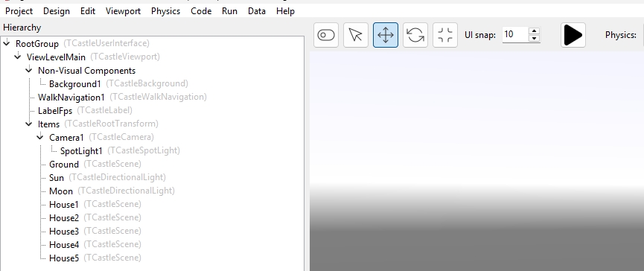The image size is (644, 271).
Task: Switch to the Rotate tool
Action: (415, 35)
